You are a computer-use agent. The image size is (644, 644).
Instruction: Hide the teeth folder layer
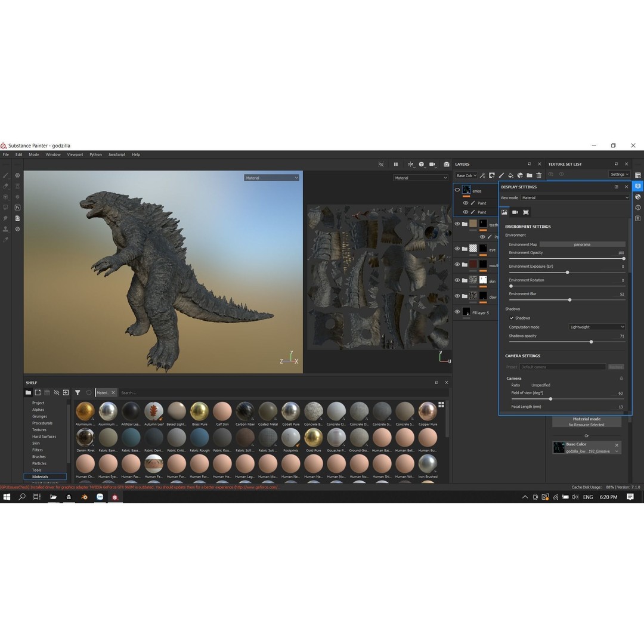457,224
